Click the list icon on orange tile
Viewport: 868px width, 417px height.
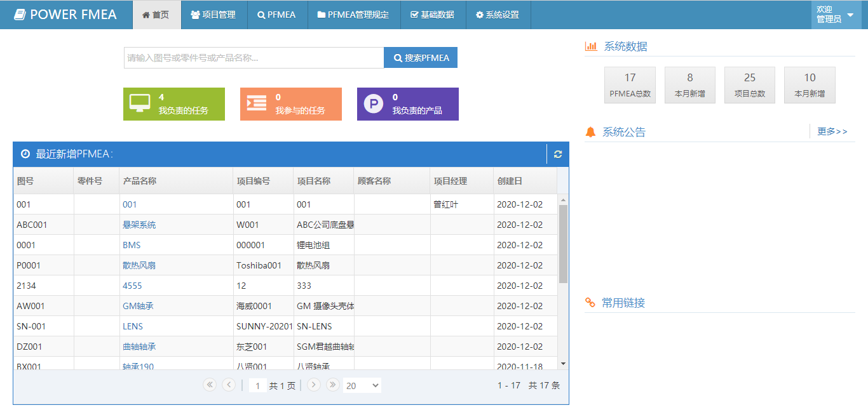(x=257, y=103)
